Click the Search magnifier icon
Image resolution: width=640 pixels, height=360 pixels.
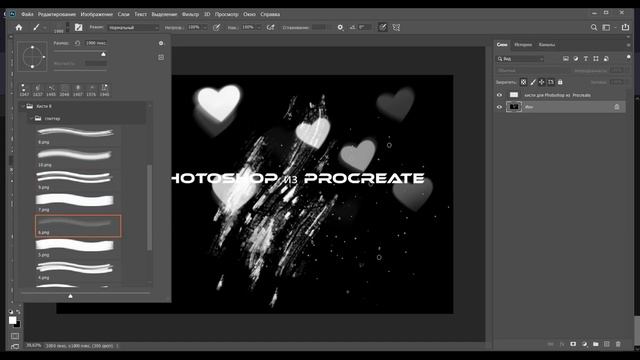point(594,27)
